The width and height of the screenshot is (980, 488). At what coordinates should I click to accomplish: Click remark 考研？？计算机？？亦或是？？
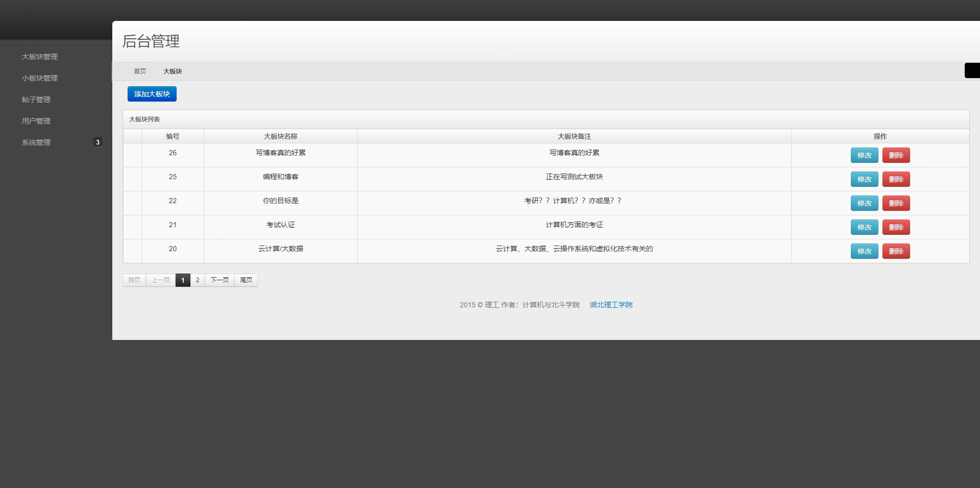point(574,201)
